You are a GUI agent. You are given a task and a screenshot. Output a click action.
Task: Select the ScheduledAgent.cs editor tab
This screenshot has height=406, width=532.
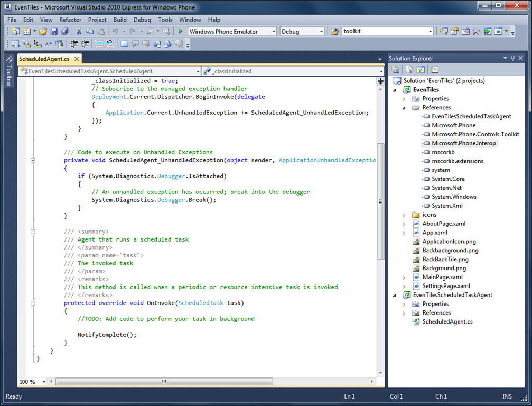(x=44, y=59)
